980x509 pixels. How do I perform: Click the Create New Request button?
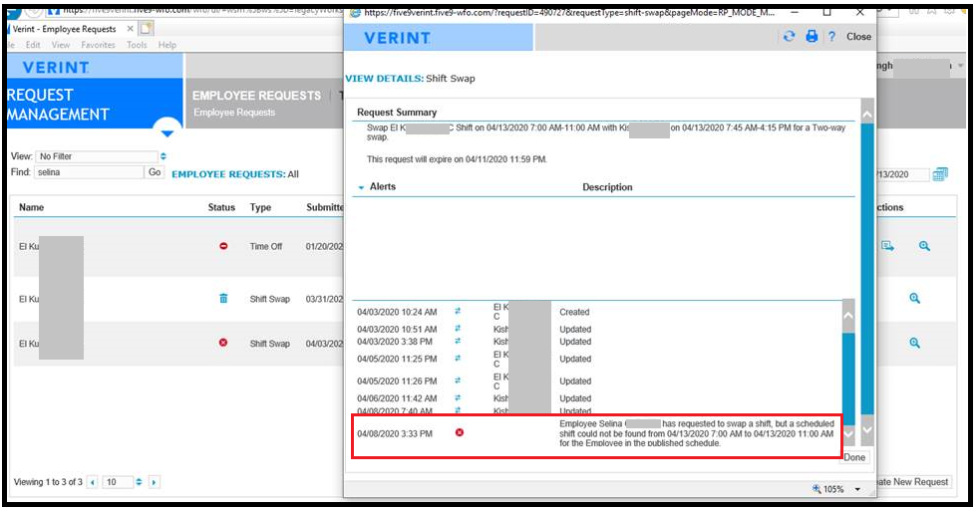click(914, 482)
